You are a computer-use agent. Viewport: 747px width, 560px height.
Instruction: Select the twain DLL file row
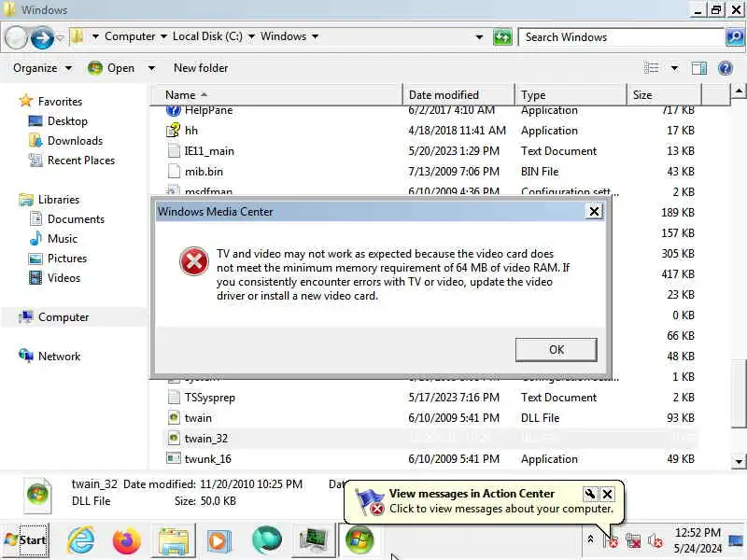tap(431, 417)
